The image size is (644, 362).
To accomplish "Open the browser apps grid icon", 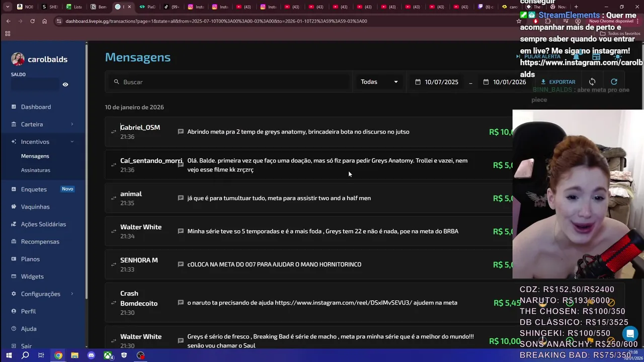I will point(8,34).
